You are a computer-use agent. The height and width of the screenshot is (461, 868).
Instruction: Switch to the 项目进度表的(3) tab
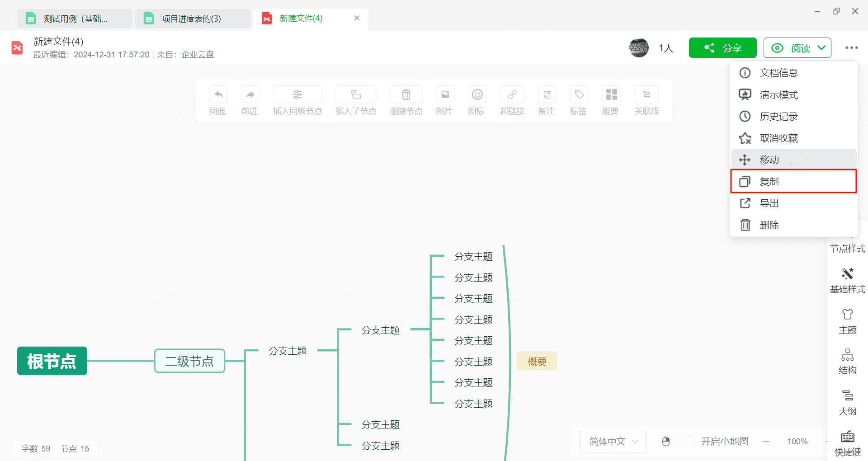(x=193, y=19)
